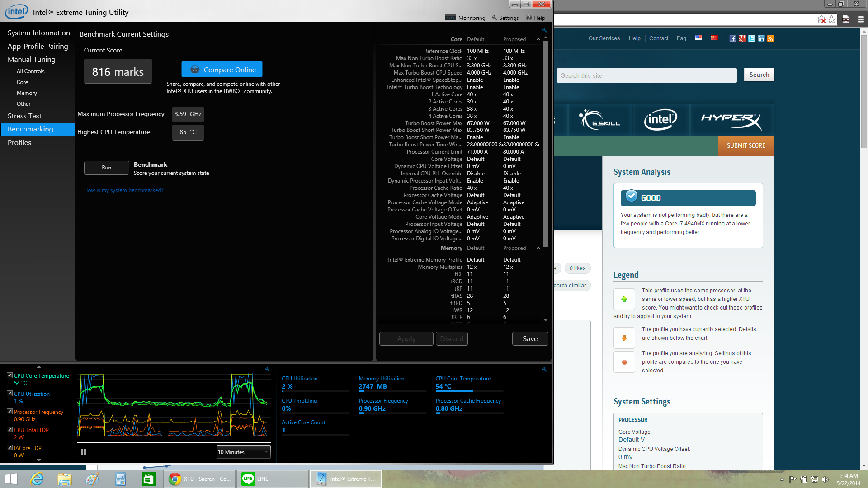The width and height of the screenshot is (868, 488).
Task: Uncheck CPU Core Temperature monitor
Action: [9, 375]
